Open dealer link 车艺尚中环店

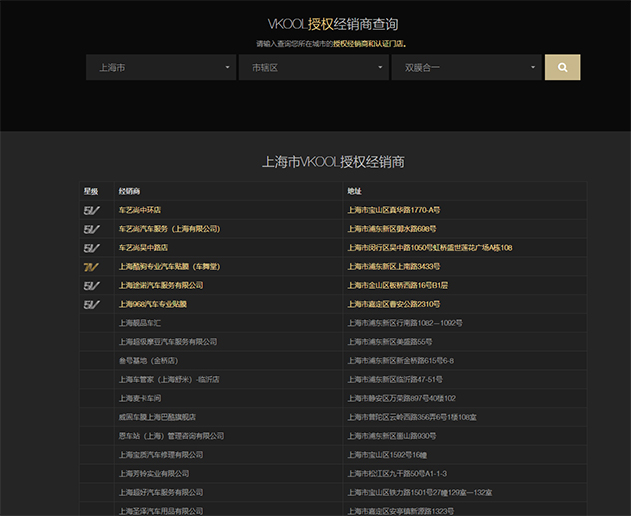140,210
